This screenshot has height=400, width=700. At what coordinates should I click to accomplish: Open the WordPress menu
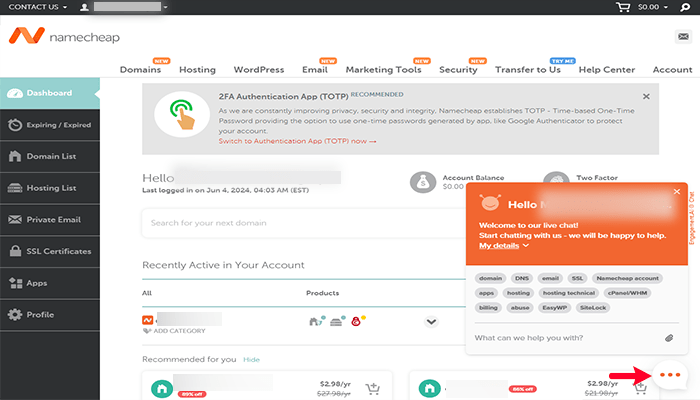pos(259,70)
